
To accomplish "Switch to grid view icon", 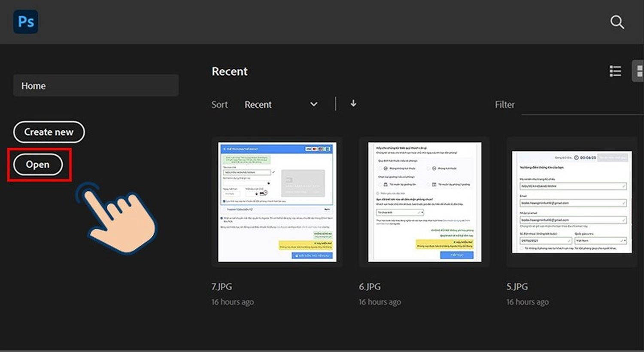I will pyautogui.click(x=638, y=71).
